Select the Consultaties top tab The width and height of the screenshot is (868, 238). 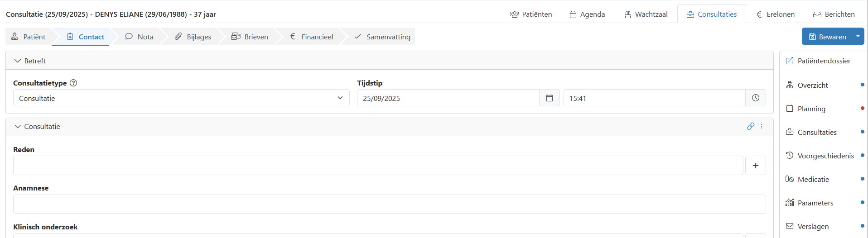pyautogui.click(x=712, y=14)
